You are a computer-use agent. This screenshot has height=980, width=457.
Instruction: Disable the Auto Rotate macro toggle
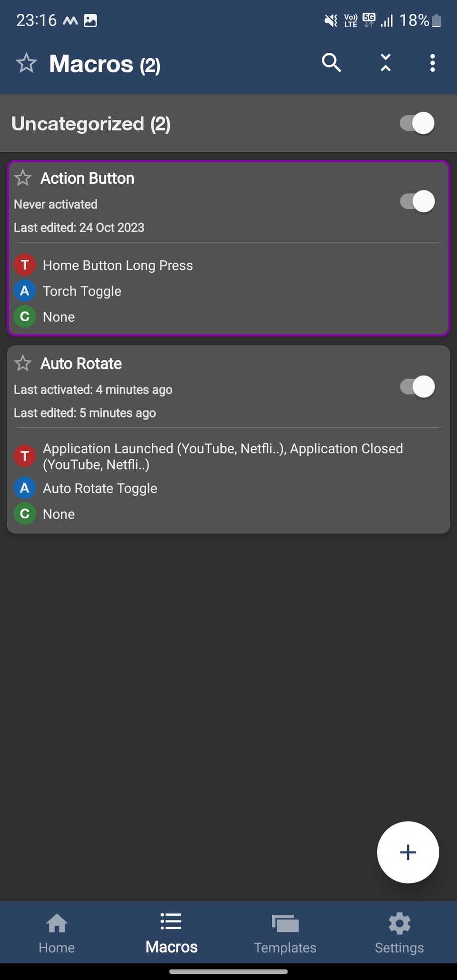coord(417,387)
